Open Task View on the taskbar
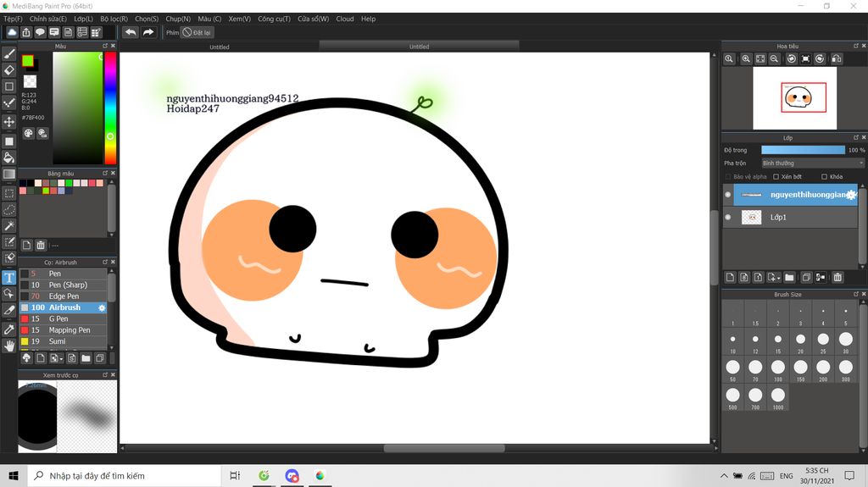Viewport: 868px width, 487px height. coord(236,475)
